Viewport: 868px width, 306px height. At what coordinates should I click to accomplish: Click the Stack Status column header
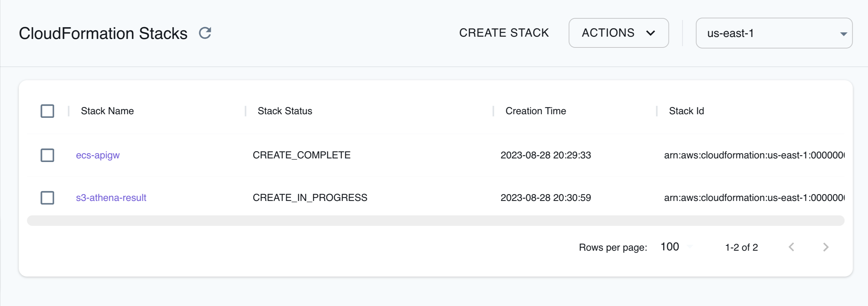285,111
